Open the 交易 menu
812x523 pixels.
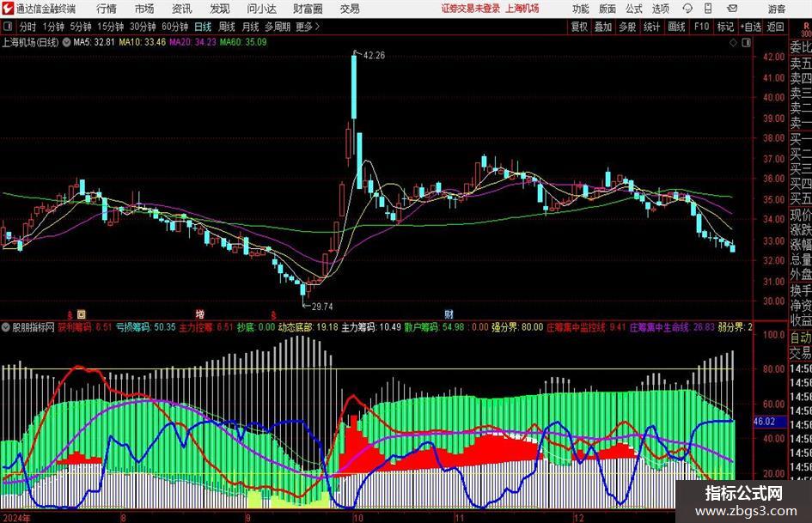[350, 9]
